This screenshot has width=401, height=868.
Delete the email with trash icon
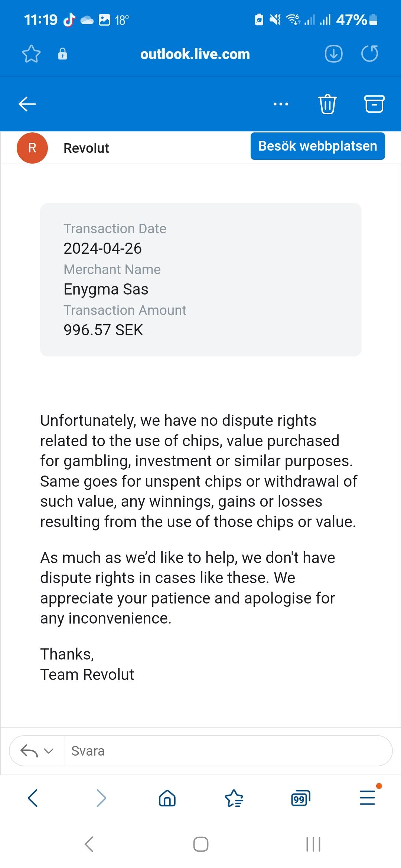coord(327,104)
